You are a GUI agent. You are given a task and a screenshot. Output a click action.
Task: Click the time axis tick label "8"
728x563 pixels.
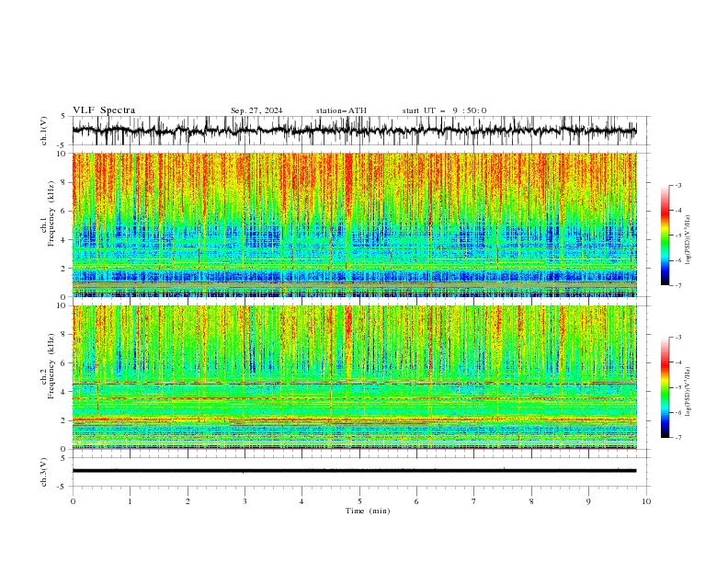pyautogui.click(x=531, y=501)
